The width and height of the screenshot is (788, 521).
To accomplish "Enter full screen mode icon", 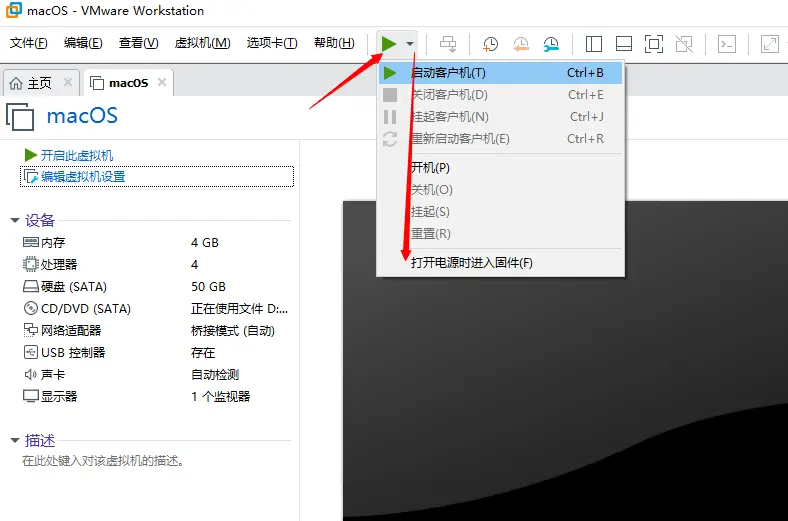I will click(654, 44).
